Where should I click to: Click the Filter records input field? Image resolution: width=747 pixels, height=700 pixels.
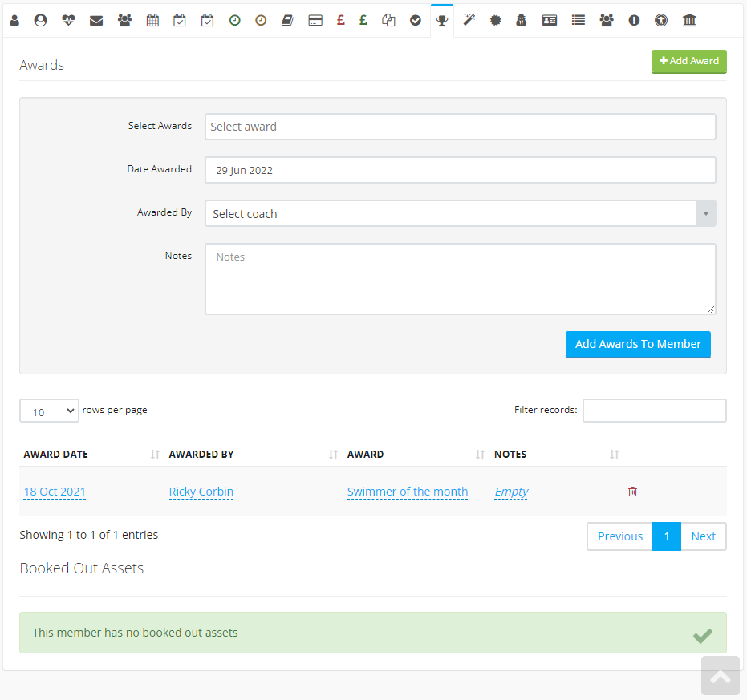tap(654, 411)
